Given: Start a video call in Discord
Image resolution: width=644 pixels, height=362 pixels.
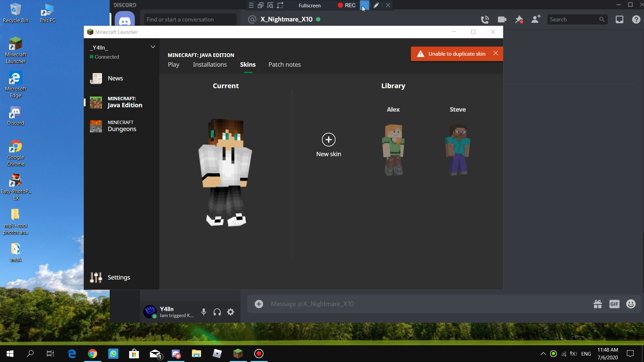Looking at the screenshot, I should [502, 19].
